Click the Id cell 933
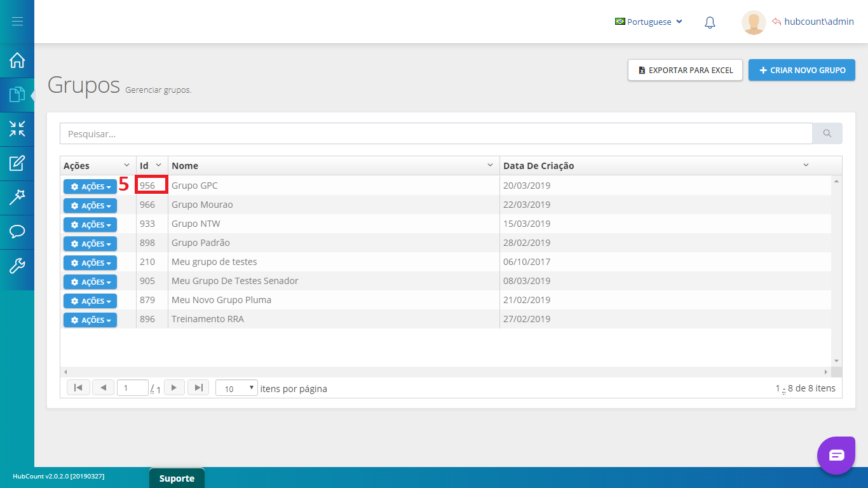 [x=152, y=224]
